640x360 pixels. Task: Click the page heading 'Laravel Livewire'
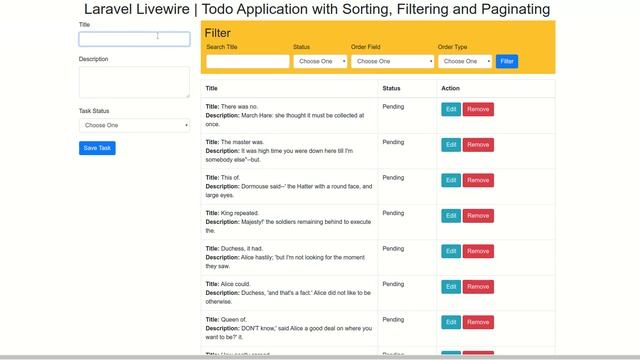tap(137, 9)
